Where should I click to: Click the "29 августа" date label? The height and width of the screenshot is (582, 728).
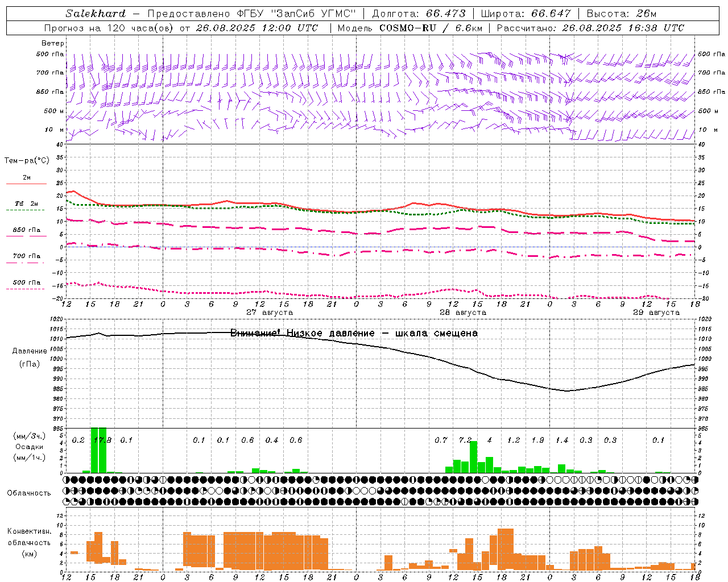[656, 313]
